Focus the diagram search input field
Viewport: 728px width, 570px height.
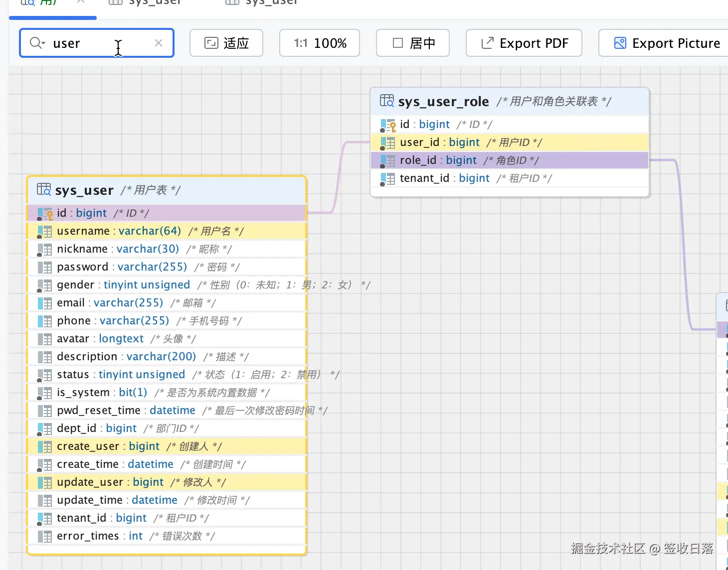pyautogui.click(x=97, y=43)
